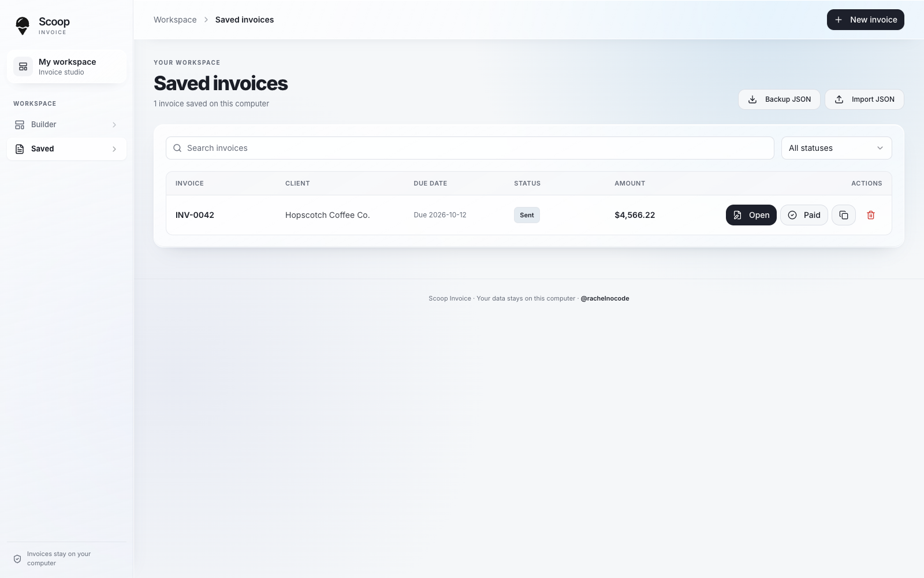Click the Due 2026-10-12 date cell

tap(440, 215)
